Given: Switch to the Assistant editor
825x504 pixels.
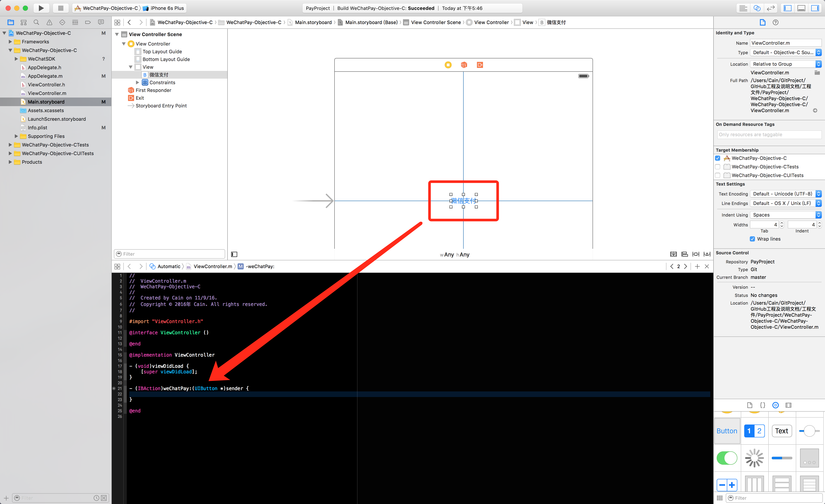Looking at the screenshot, I should coord(757,8).
